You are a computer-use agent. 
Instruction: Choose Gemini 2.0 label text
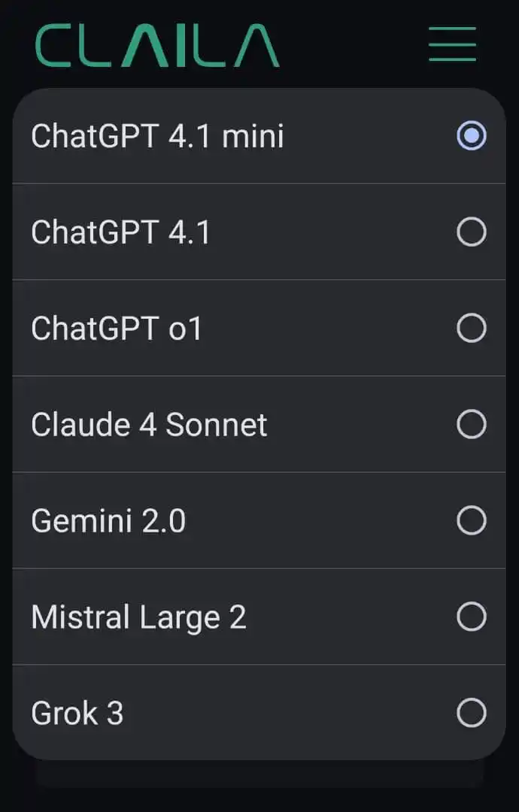[108, 521]
